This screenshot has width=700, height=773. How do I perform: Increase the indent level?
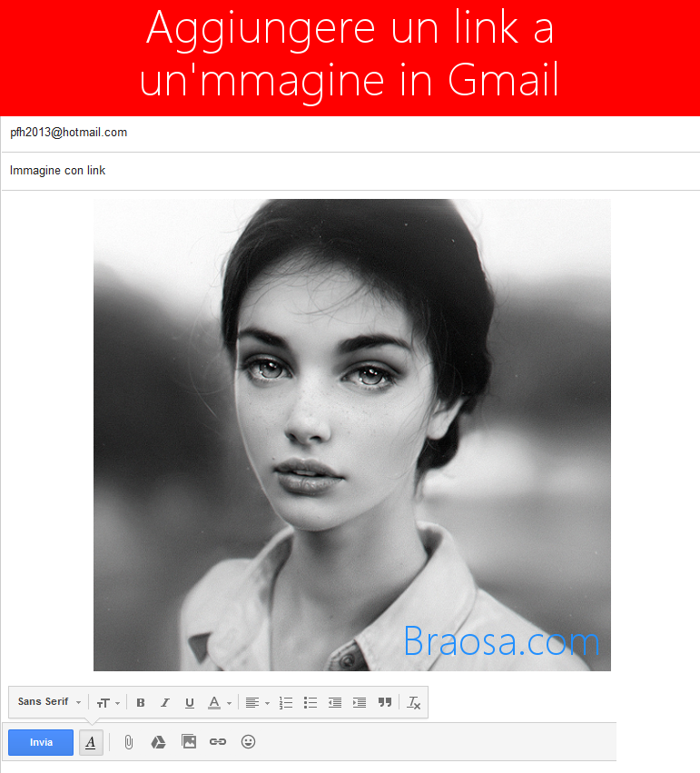pyautogui.click(x=360, y=702)
